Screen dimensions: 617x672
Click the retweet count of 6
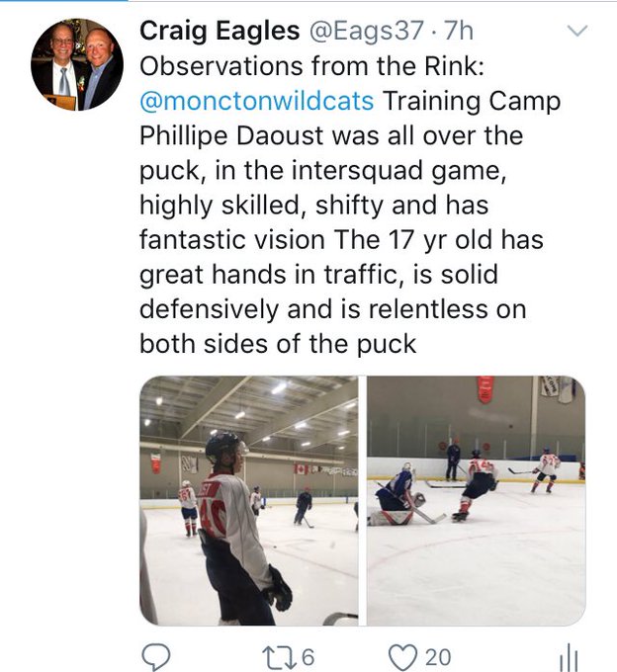coord(308,658)
